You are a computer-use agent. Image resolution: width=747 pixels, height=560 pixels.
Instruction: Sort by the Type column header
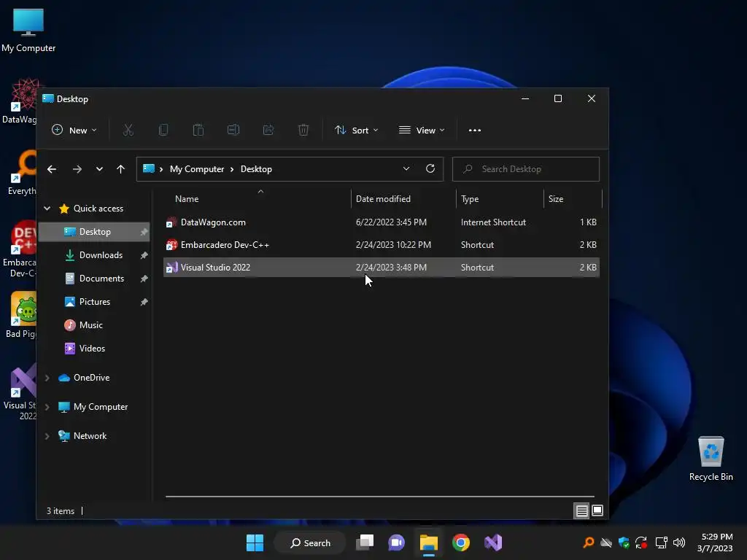pos(500,198)
